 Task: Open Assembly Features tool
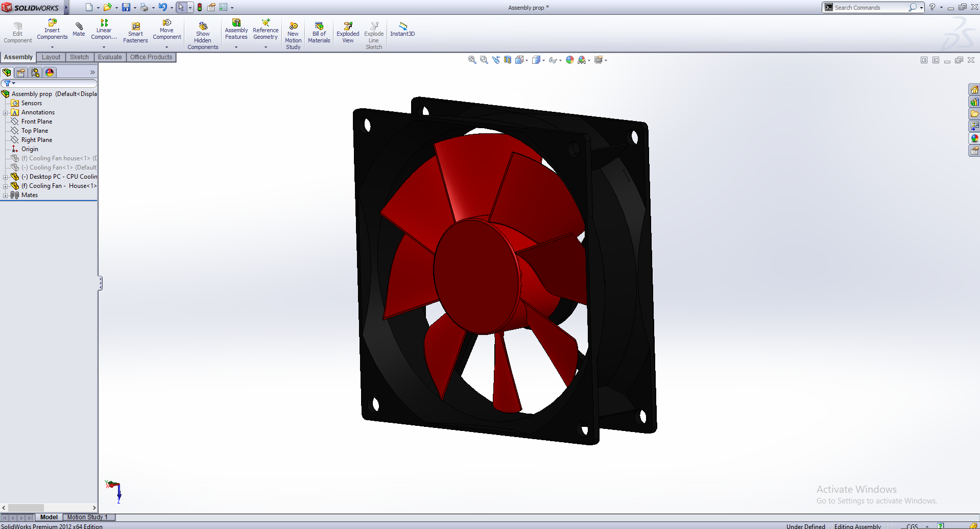[x=236, y=30]
